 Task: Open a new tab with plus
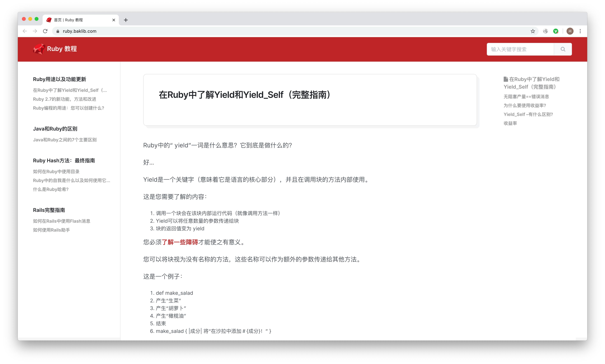[126, 20]
